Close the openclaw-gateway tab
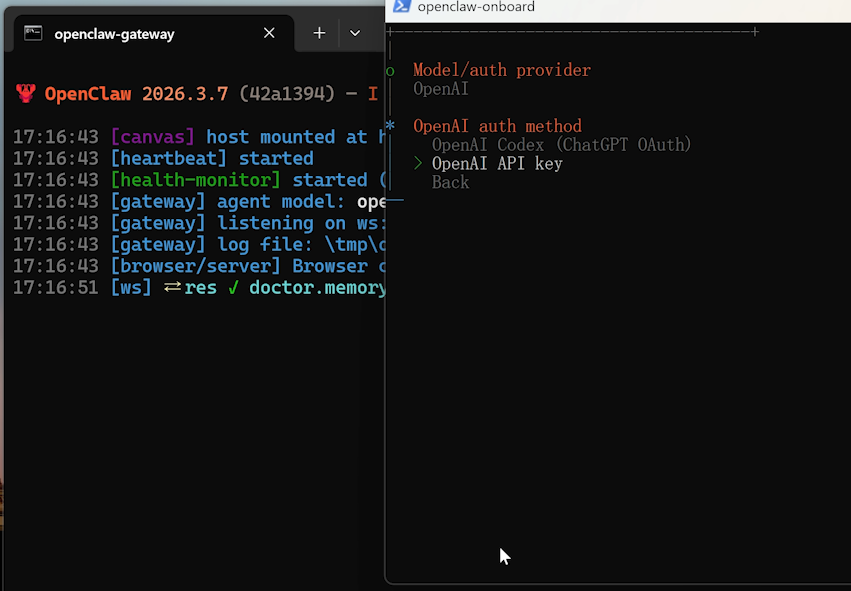This screenshot has width=851, height=591. point(269,33)
